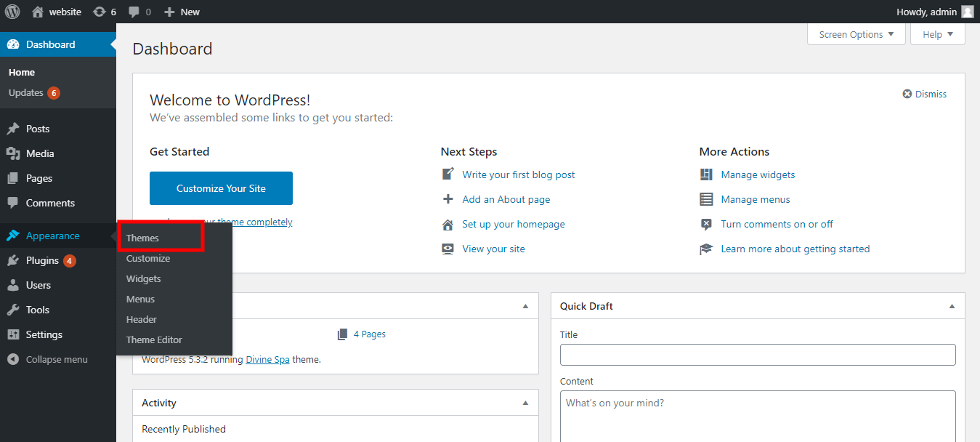Select Theme Editor in Appearance submenu
Image resolution: width=980 pixels, height=442 pixels.
154,339
